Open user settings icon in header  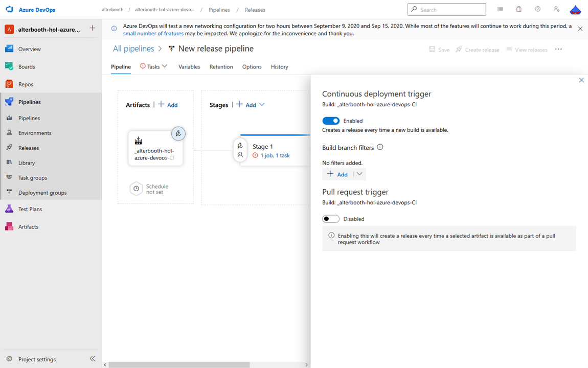point(556,9)
